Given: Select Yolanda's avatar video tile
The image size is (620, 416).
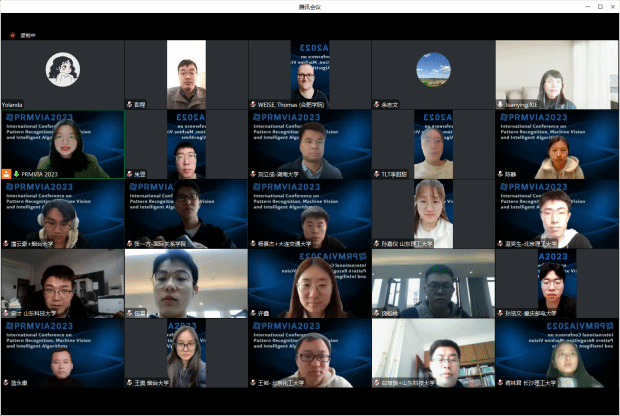Looking at the screenshot, I should click(x=62, y=70).
